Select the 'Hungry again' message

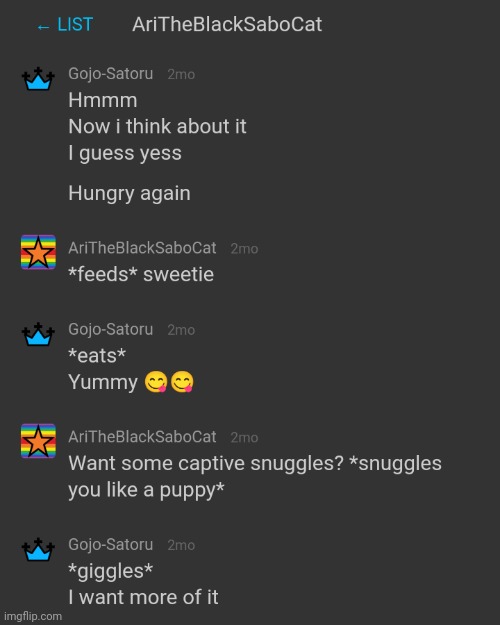129,194
